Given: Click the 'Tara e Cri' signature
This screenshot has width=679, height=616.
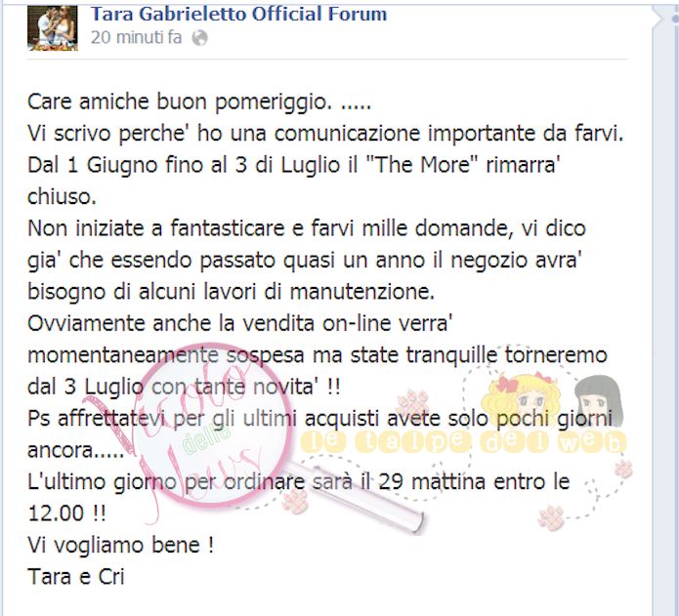Looking at the screenshot, I should [76, 577].
